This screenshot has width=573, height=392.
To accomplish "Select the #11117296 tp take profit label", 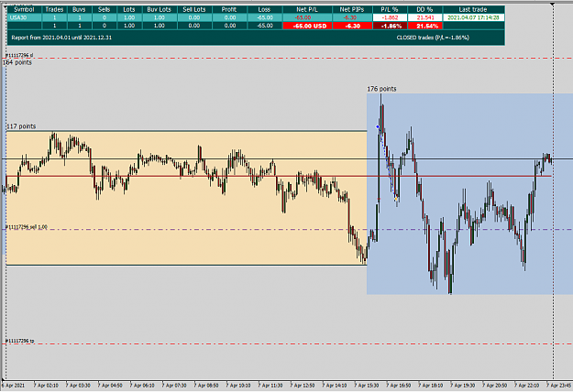I will coord(20,341).
